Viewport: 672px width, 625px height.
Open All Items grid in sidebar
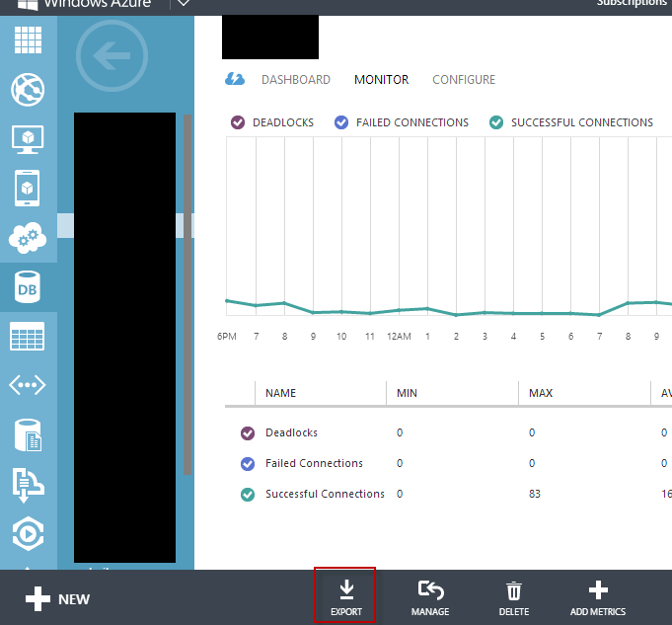click(x=28, y=40)
